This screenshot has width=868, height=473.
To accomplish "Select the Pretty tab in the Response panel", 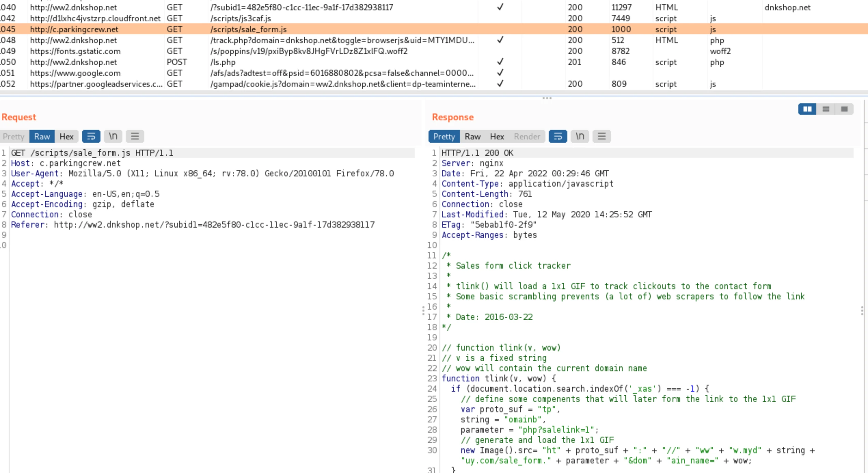I will coord(444,136).
